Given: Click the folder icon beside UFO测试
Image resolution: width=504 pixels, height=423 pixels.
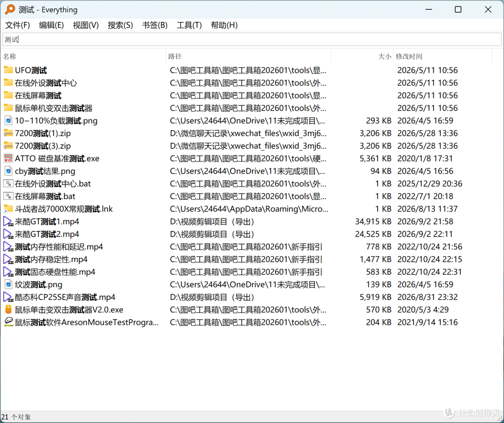Looking at the screenshot, I should (8, 70).
